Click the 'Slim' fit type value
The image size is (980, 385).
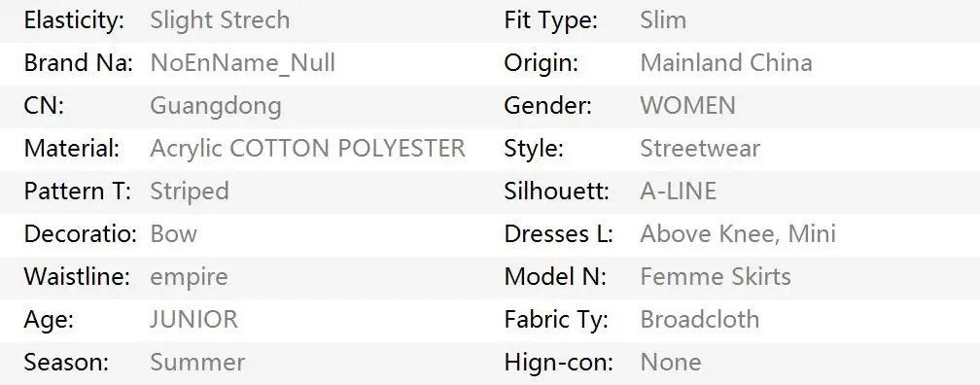click(663, 20)
